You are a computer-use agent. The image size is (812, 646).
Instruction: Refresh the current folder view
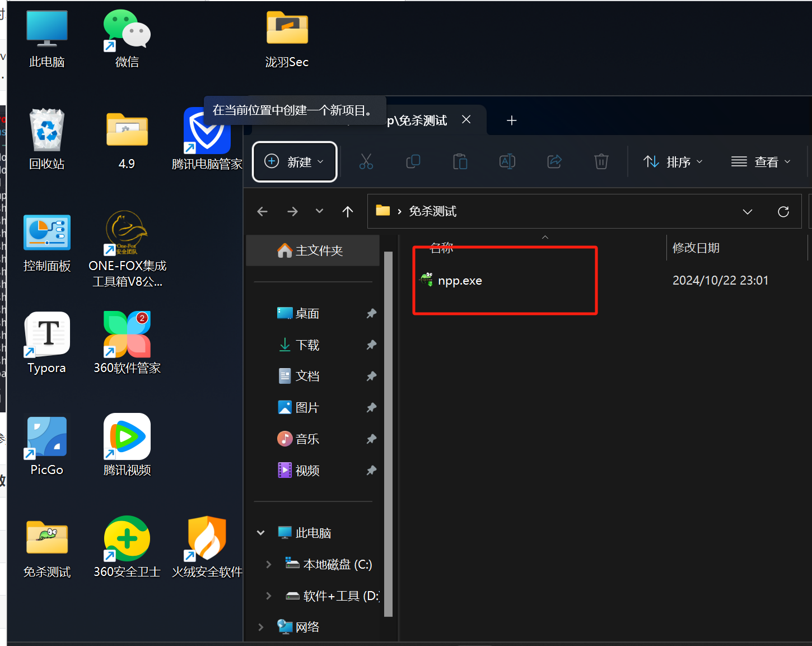[x=783, y=212]
